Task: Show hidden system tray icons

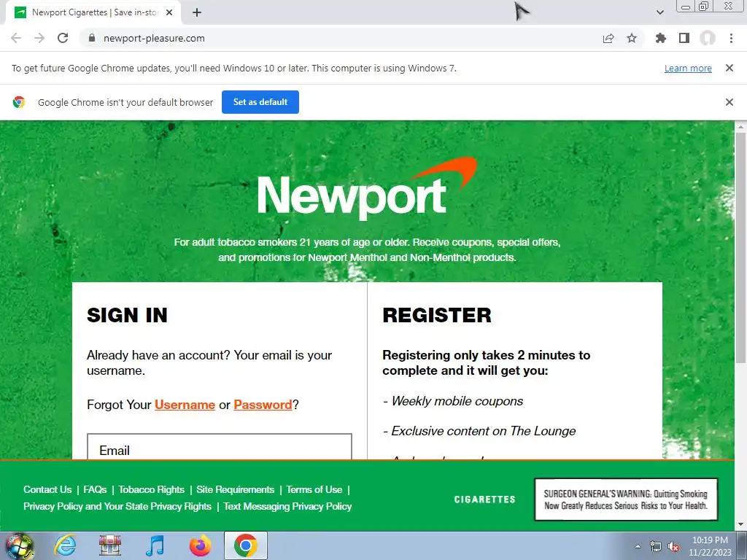Action: [x=638, y=546]
